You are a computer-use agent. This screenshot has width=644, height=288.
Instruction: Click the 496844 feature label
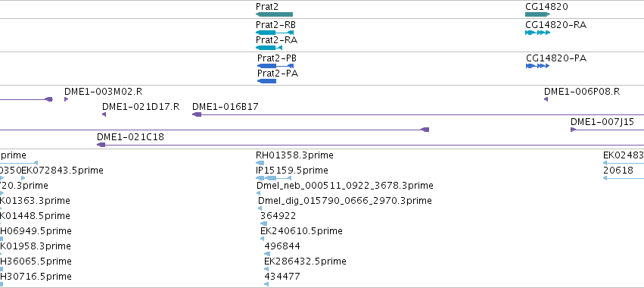click(282, 246)
